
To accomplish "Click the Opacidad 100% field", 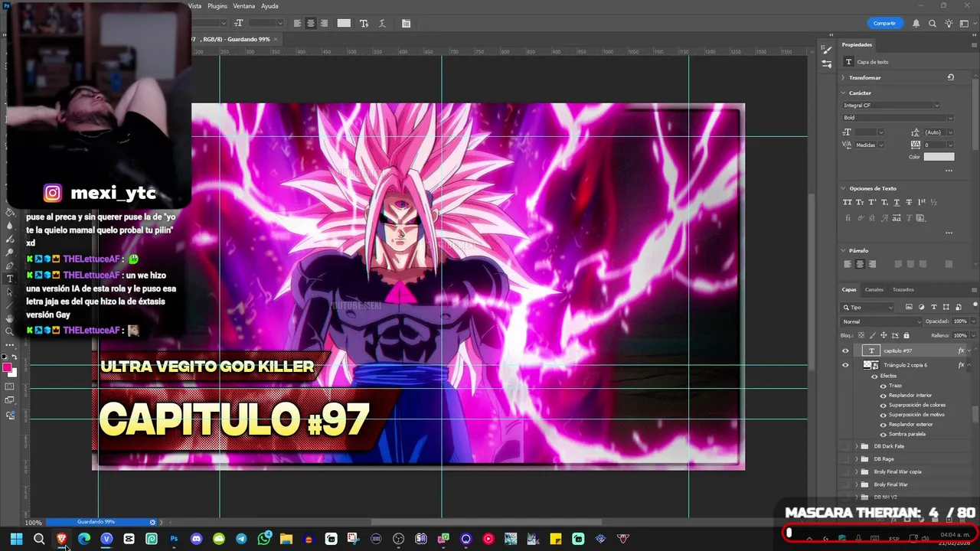I will click(960, 321).
